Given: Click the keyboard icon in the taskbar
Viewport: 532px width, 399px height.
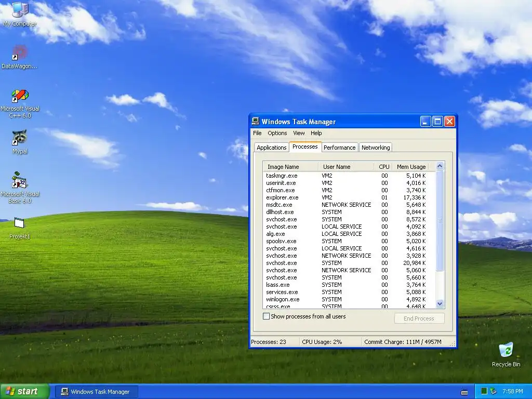Looking at the screenshot, I should click(464, 392).
